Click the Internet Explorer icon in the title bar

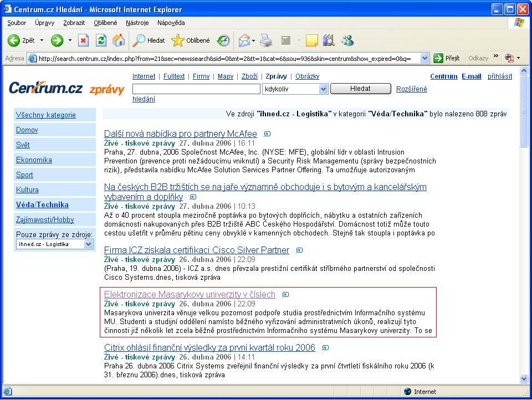pos(7,9)
